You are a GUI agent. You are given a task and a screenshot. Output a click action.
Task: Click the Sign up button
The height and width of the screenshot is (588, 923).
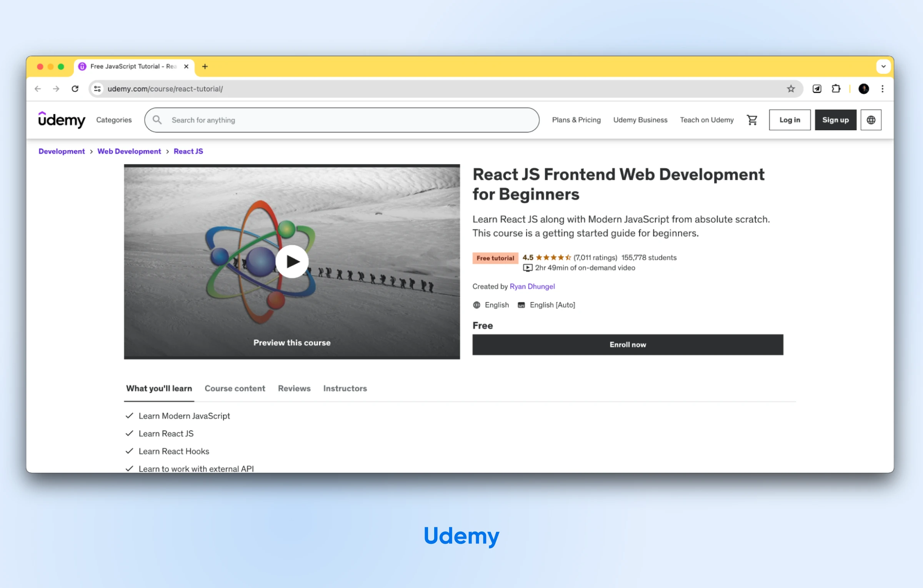pyautogui.click(x=835, y=120)
